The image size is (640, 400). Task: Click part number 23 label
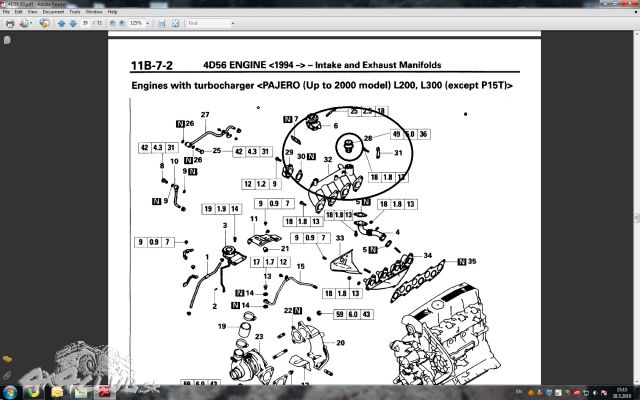coord(259,337)
